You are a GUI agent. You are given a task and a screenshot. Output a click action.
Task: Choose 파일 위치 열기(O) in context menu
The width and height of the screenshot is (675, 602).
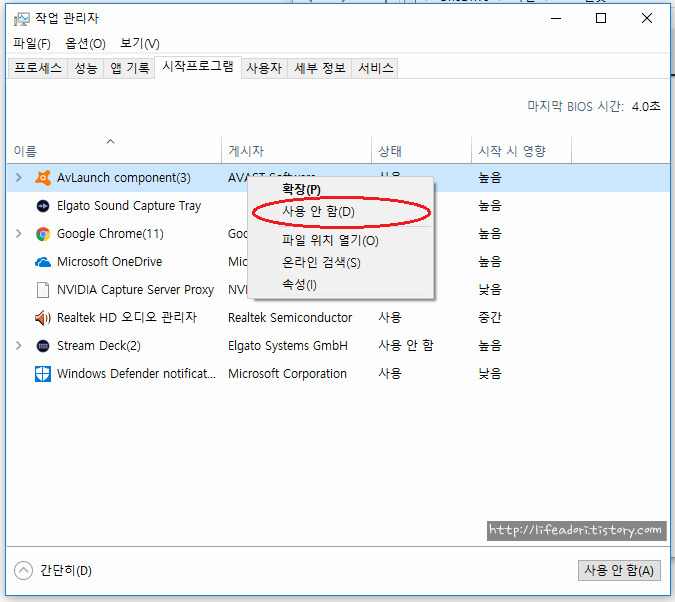pyautogui.click(x=341, y=240)
